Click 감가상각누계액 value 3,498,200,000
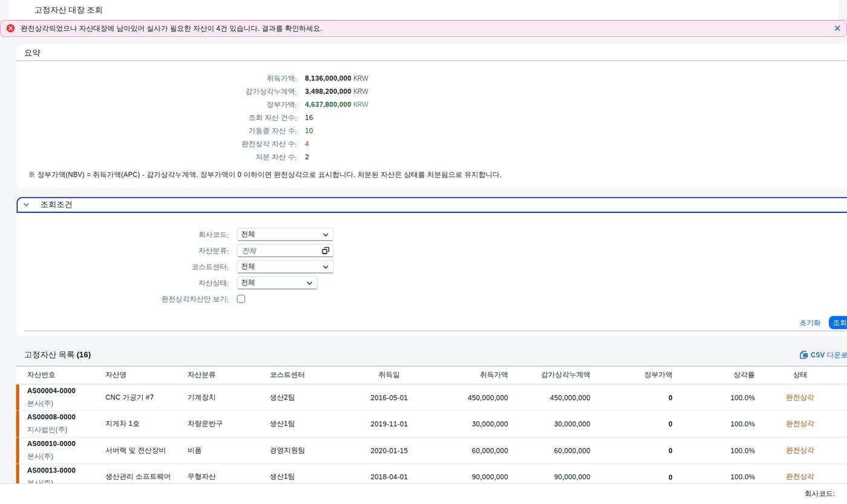The height and width of the screenshot is (504, 847). point(328,91)
